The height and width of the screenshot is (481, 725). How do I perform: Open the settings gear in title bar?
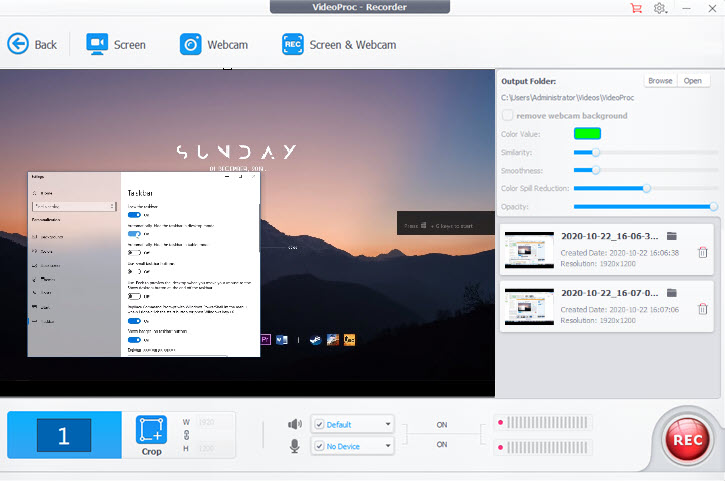click(x=660, y=8)
